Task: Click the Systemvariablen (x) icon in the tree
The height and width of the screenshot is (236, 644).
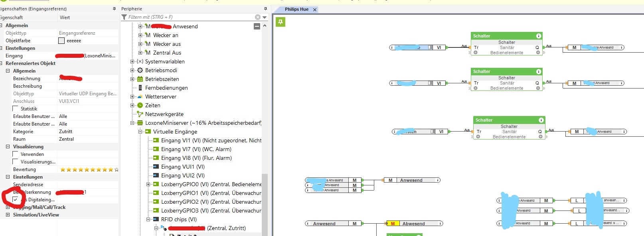Action: tap(140, 61)
